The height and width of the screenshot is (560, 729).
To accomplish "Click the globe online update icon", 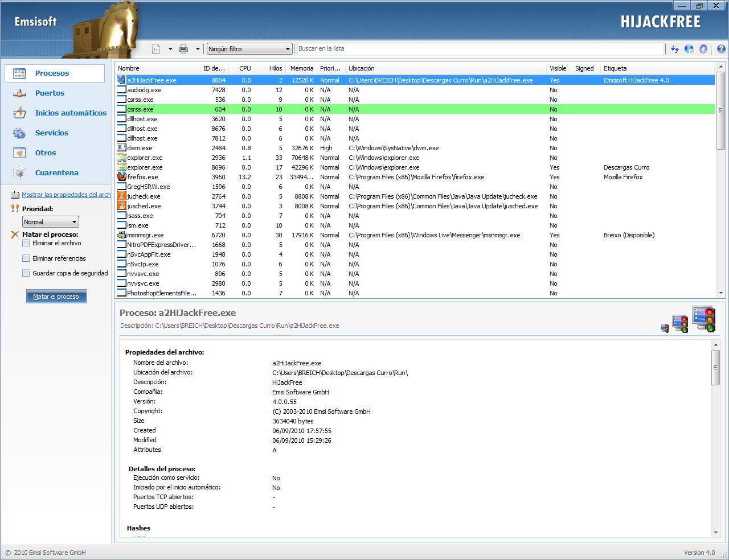I will [x=689, y=49].
